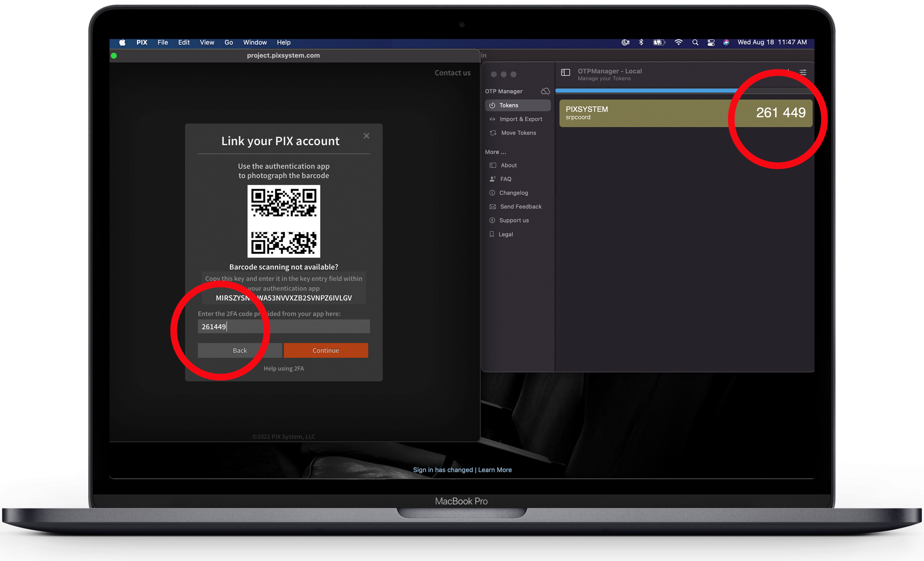
Task: Close the Link your PIX account dialog
Action: click(366, 136)
